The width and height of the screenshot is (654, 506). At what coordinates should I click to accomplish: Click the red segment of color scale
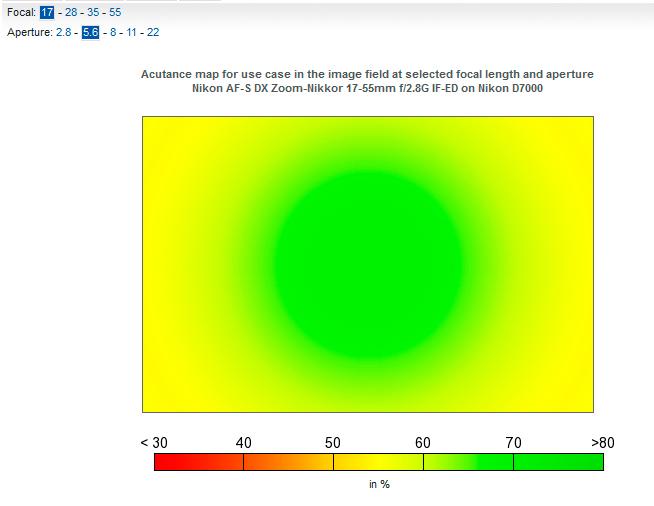[x=199, y=462]
